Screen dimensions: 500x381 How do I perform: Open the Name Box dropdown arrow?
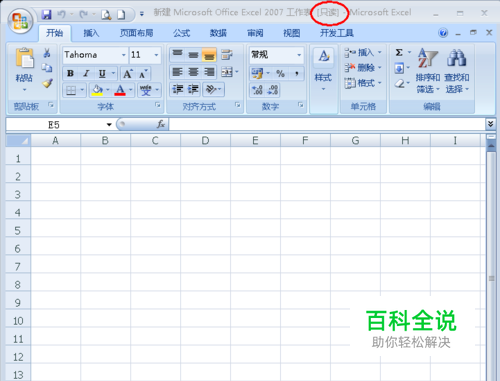click(x=109, y=125)
